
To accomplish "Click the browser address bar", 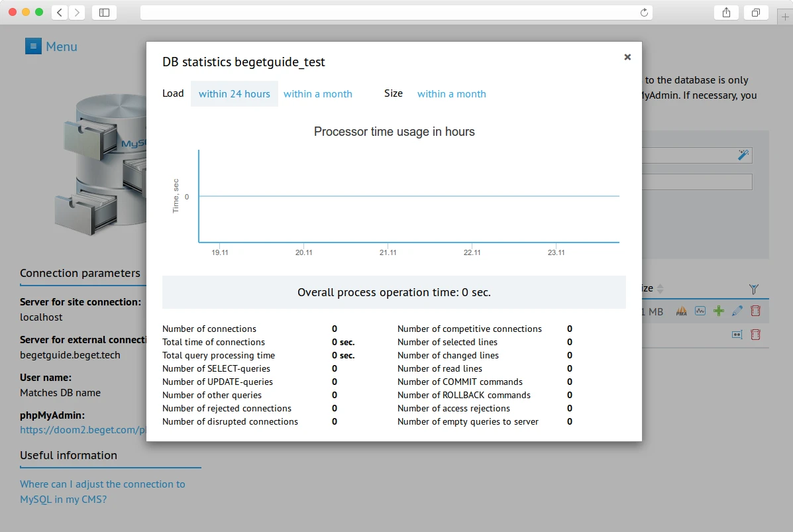I will pos(394,11).
